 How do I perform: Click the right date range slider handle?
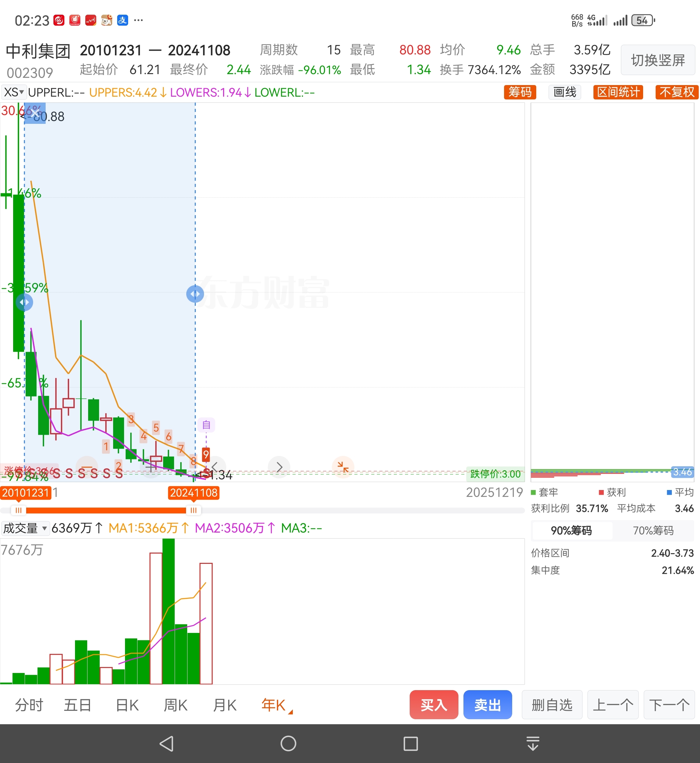[x=193, y=510]
